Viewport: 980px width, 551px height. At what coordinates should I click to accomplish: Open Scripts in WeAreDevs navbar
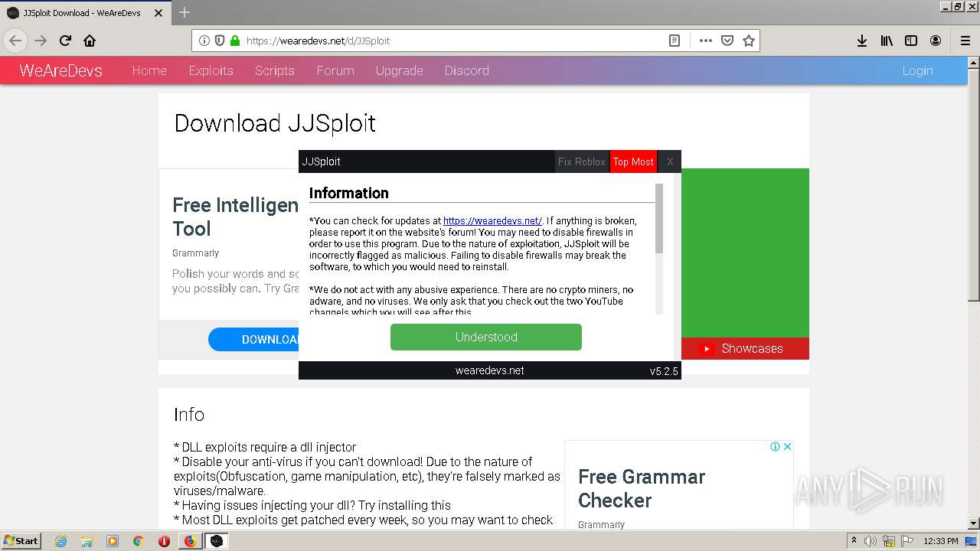point(275,70)
